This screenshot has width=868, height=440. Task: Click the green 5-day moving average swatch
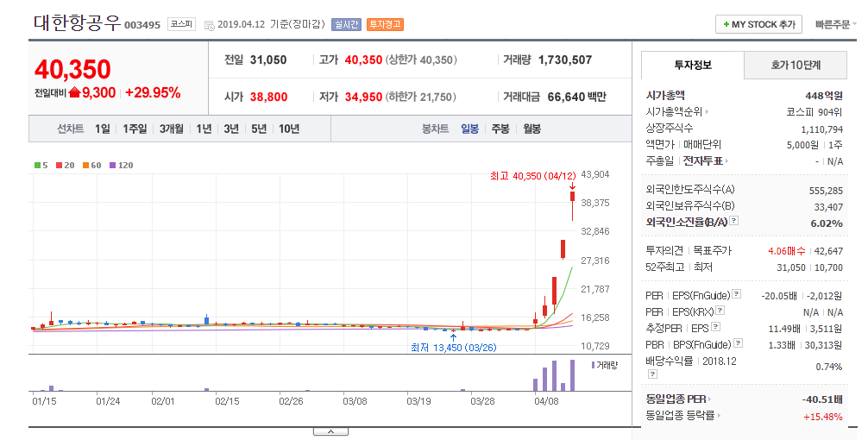coord(37,165)
